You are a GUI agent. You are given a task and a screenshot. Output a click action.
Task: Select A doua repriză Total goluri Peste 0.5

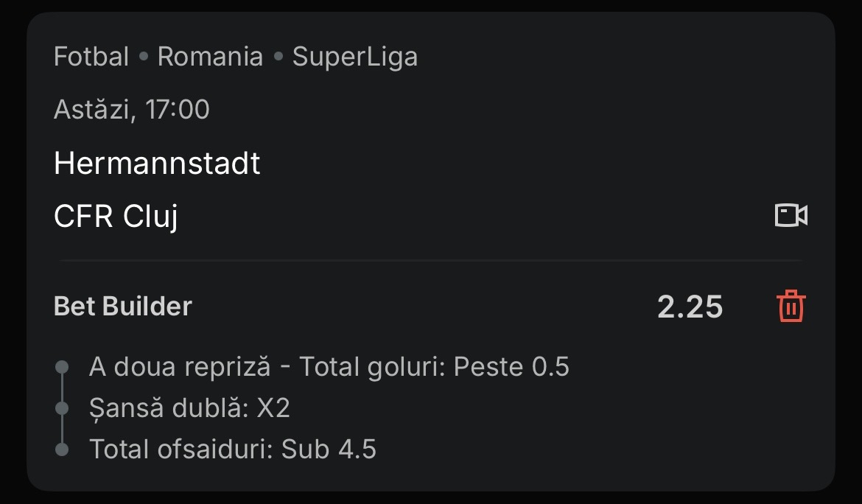click(329, 366)
